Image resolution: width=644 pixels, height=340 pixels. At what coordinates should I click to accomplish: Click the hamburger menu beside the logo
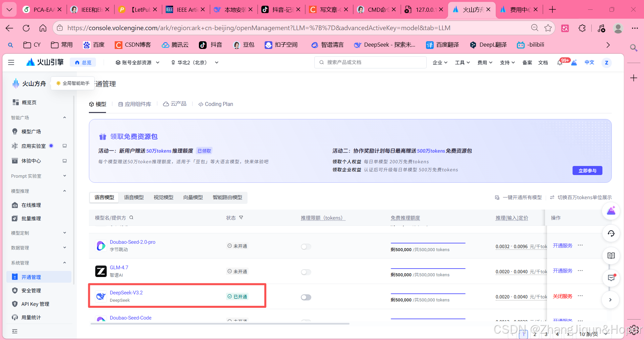(x=11, y=62)
